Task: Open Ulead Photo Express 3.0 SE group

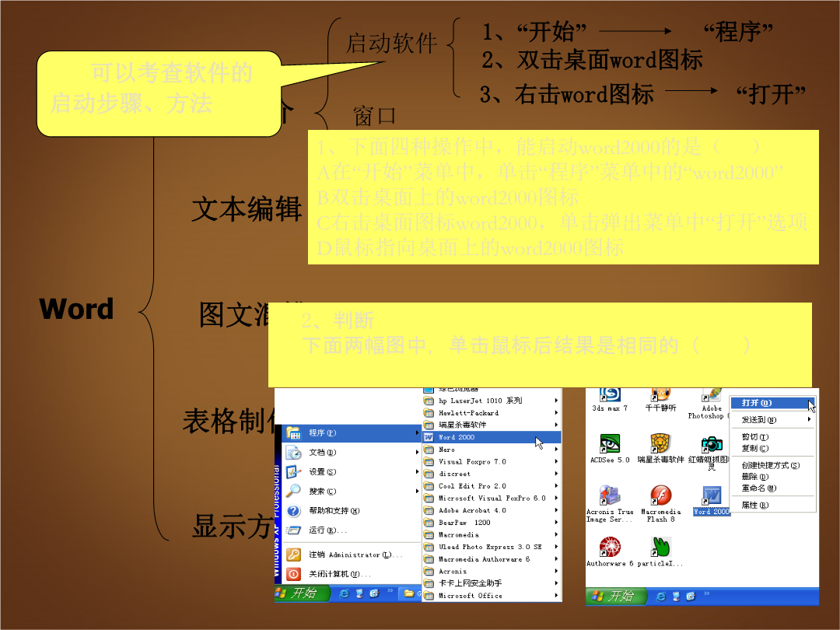Action: [492, 547]
